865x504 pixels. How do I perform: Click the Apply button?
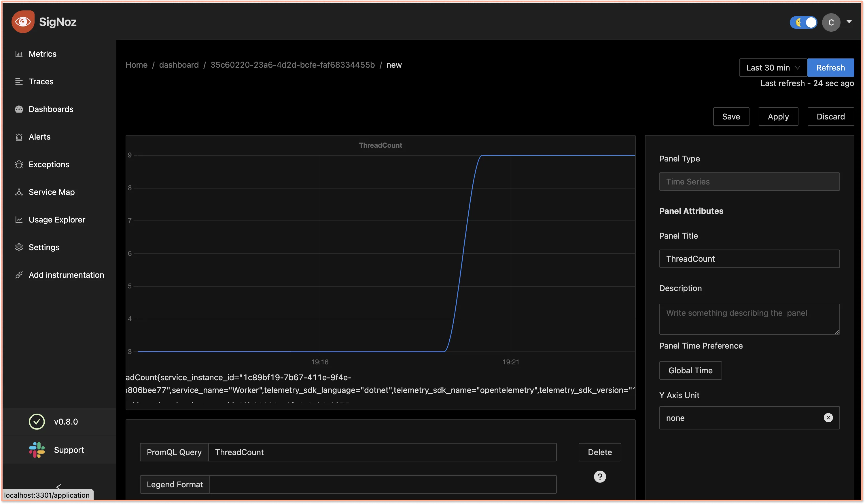tap(778, 117)
